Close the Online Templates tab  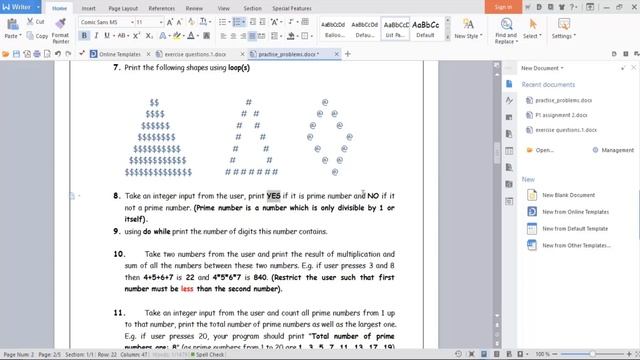tap(148, 54)
